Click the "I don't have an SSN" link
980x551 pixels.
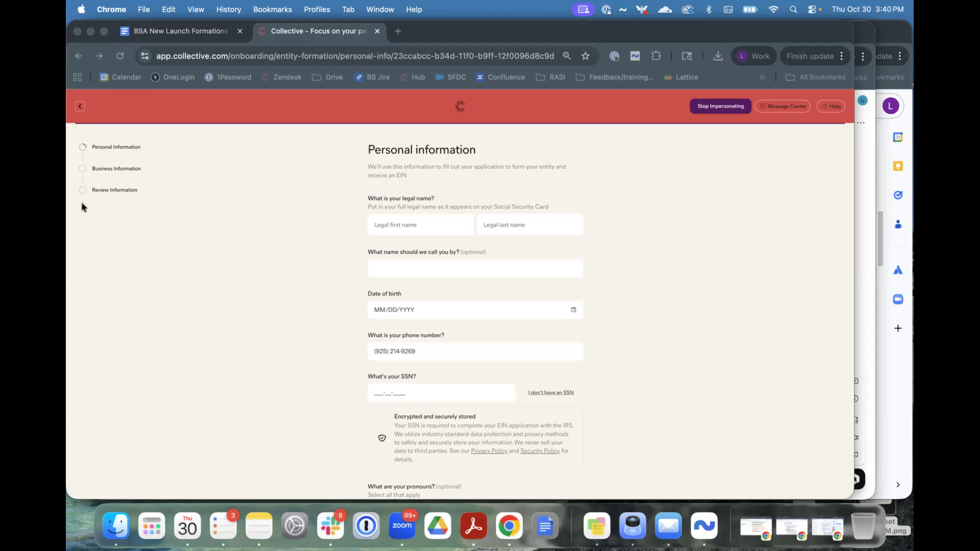(550, 392)
